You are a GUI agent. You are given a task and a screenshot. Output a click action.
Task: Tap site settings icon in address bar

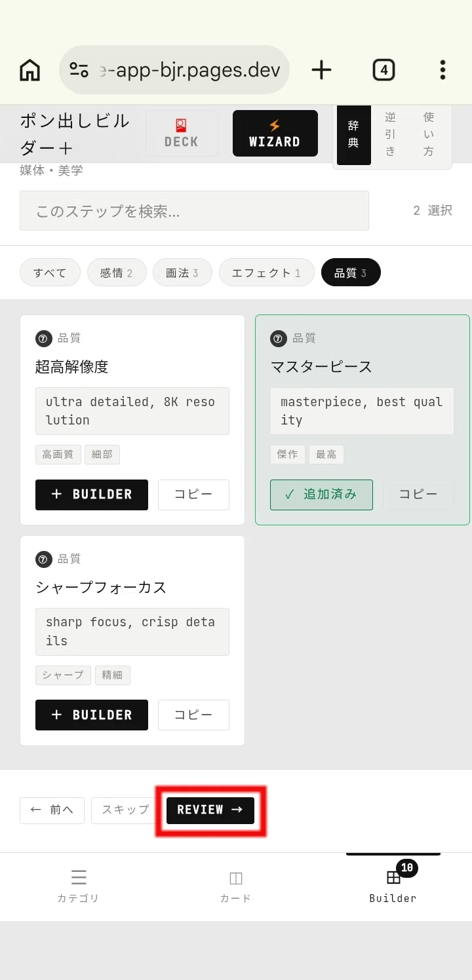[79, 69]
